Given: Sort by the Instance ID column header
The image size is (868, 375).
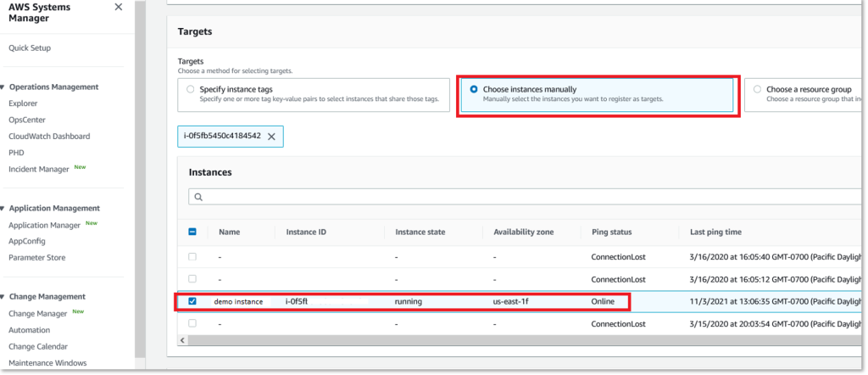Looking at the screenshot, I should (x=306, y=232).
